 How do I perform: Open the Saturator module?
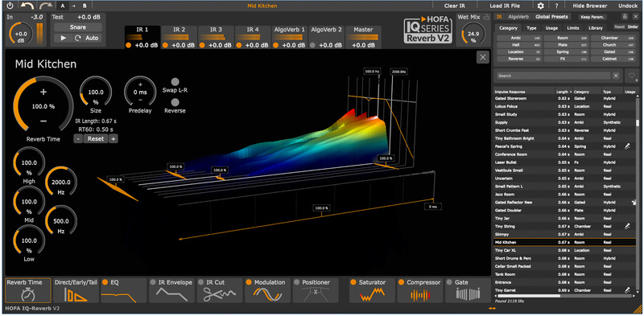372,290
